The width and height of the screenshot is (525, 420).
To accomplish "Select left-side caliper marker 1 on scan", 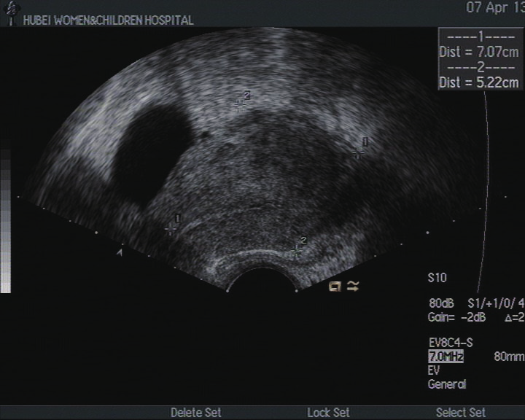I will pos(171,228).
